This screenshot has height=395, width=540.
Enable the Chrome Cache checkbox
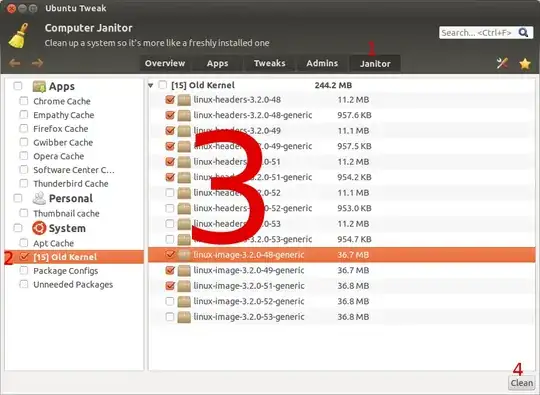click(23, 101)
